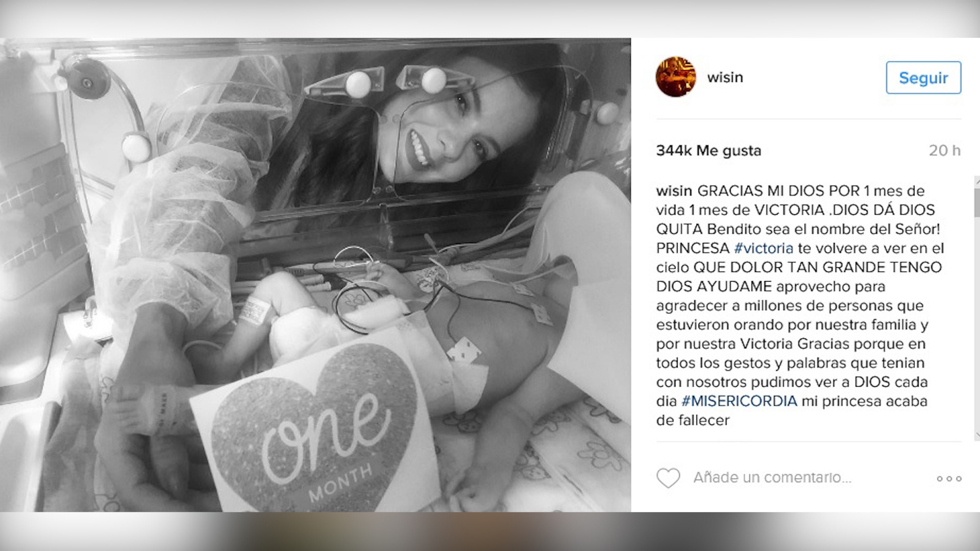Click the post's black-and-white photo
The width and height of the screenshot is (980, 551).
[315, 275]
